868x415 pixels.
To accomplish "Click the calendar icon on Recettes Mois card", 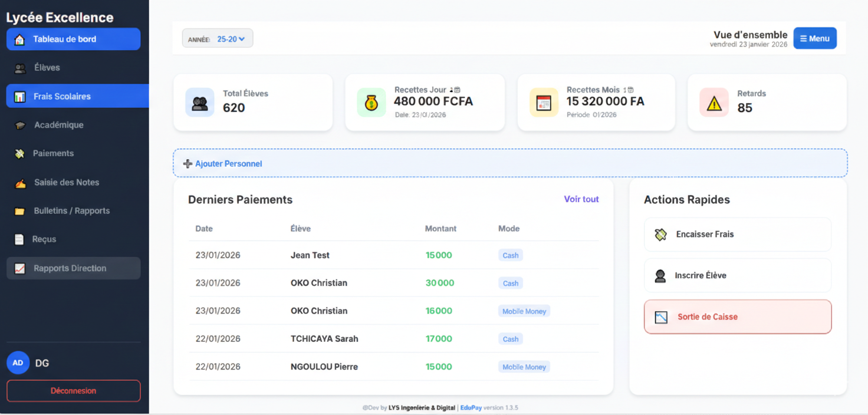I will point(543,102).
